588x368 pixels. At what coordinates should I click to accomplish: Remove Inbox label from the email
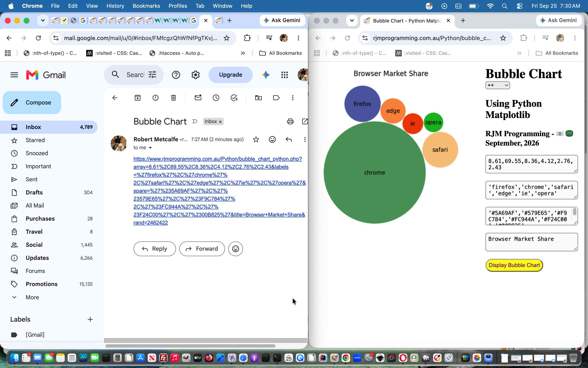click(x=220, y=122)
